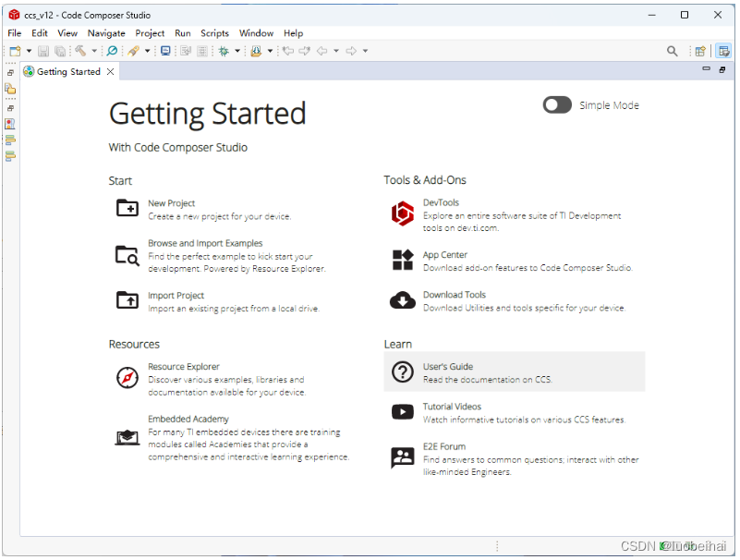Open the User's Guide link

(x=448, y=367)
